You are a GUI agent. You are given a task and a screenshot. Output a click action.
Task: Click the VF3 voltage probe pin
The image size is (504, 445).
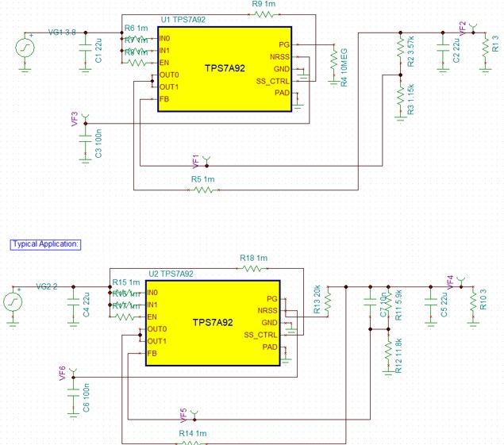(86, 119)
